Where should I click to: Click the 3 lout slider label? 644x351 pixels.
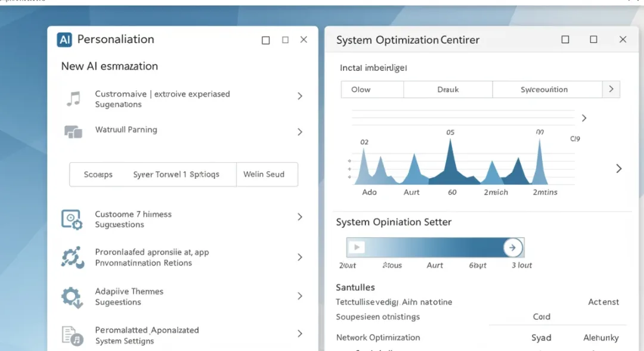point(522,265)
